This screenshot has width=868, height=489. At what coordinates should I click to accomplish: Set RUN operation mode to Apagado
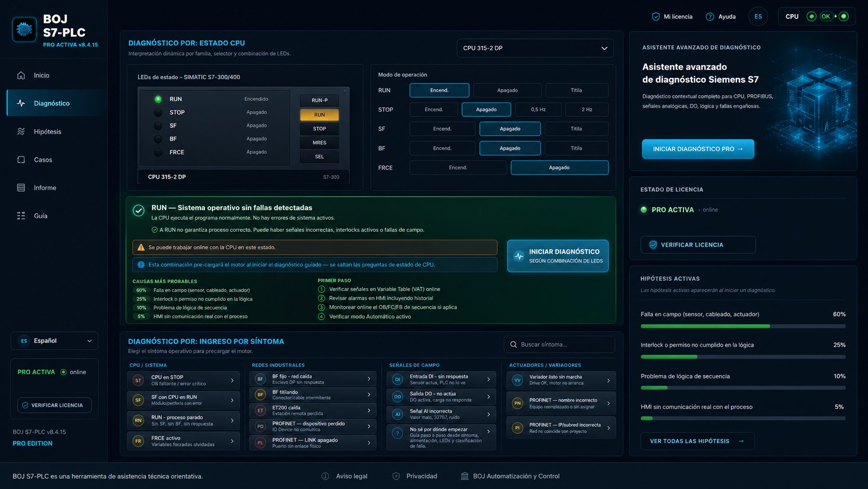point(507,90)
